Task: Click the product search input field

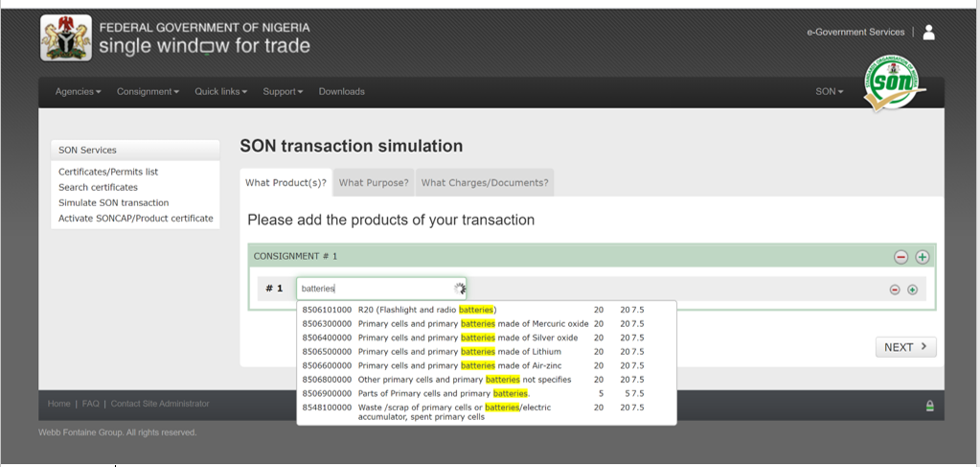Action: (381, 289)
